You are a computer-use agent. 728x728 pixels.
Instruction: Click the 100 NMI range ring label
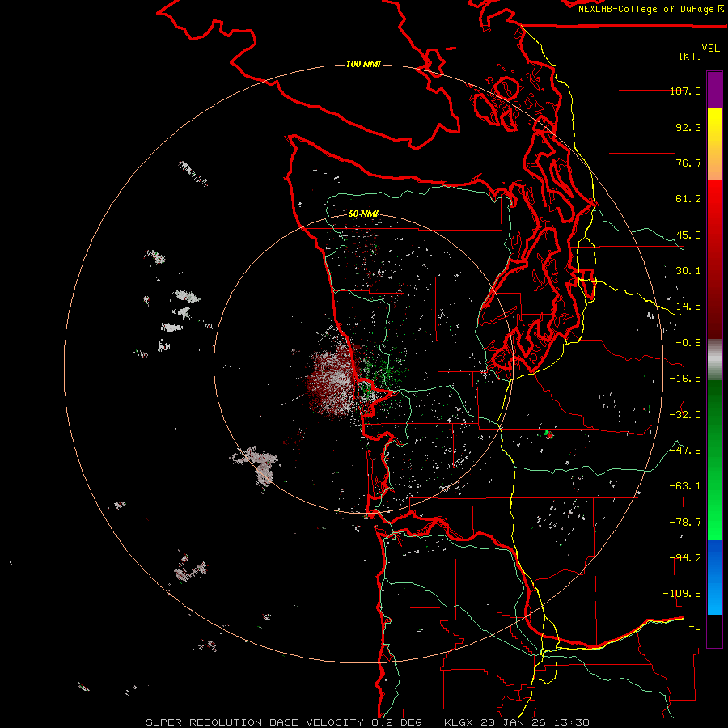pyautogui.click(x=363, y=64)
